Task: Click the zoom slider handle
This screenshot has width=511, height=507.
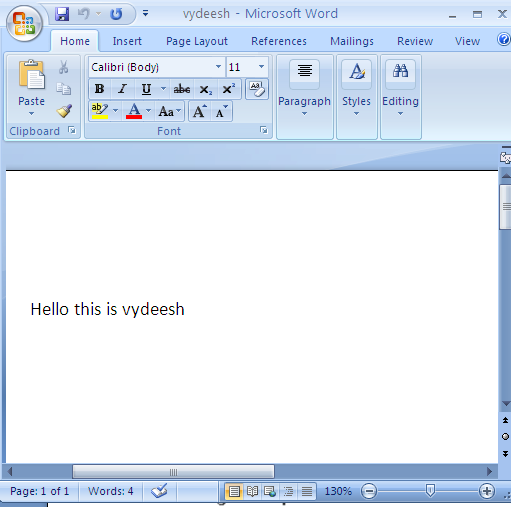Action: [x=430, y=491]
